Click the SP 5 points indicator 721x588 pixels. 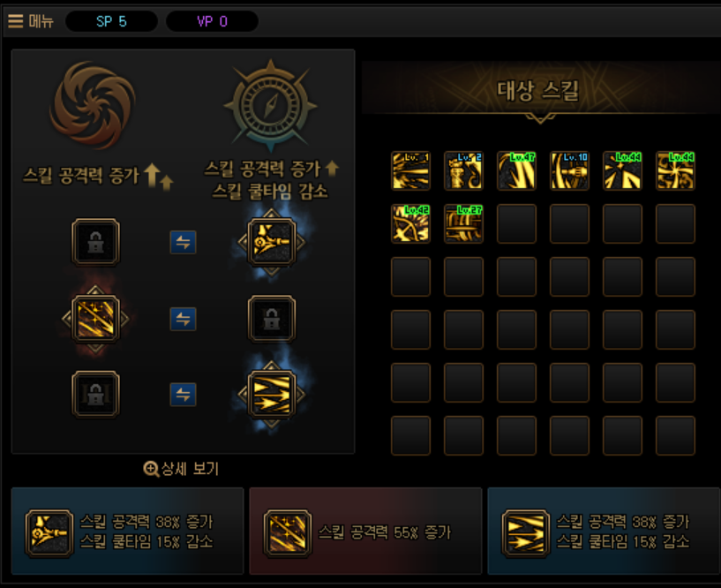112,21
